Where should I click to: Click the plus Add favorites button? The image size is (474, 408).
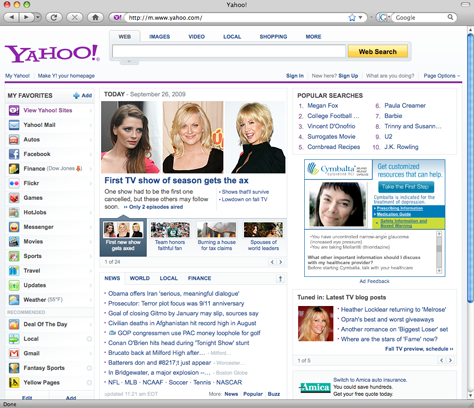82,96
